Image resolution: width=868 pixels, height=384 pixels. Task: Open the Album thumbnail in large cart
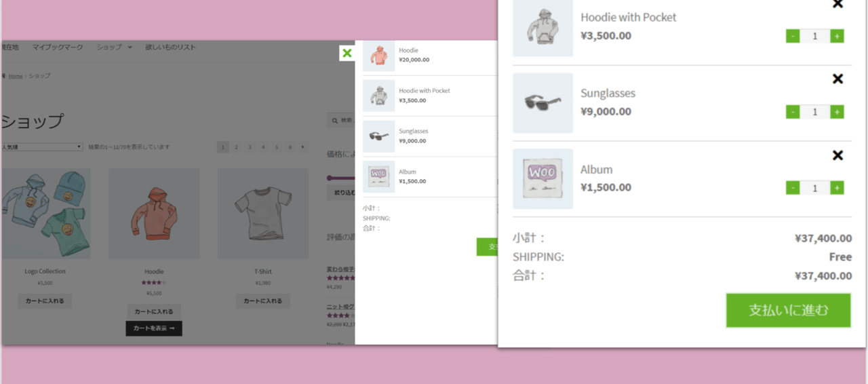542,179
